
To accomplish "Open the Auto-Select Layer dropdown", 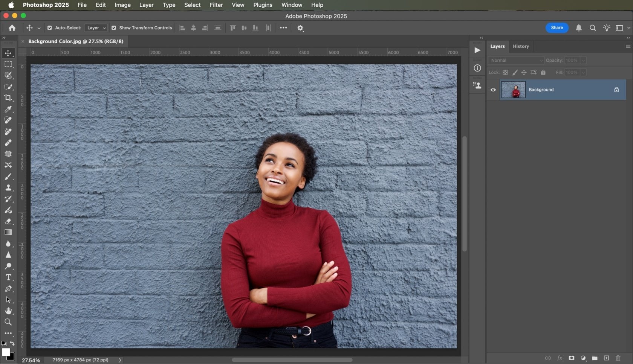I will [95, 27].
